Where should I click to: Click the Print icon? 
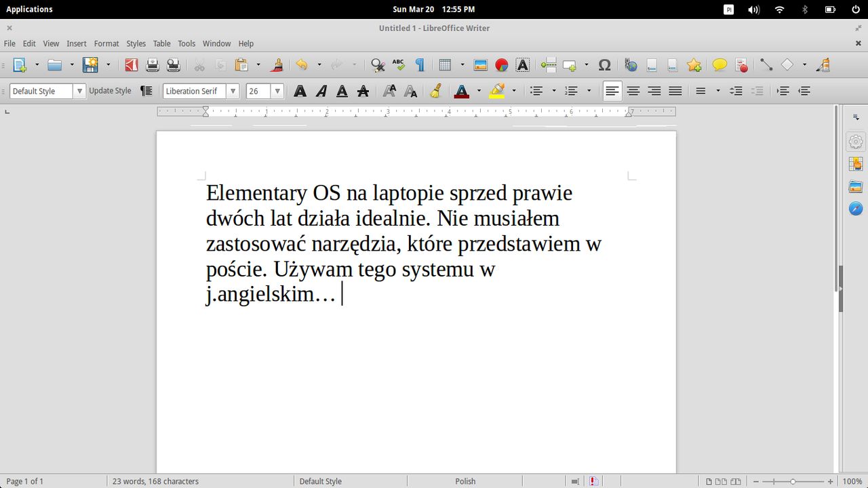[x=153, y=65]
